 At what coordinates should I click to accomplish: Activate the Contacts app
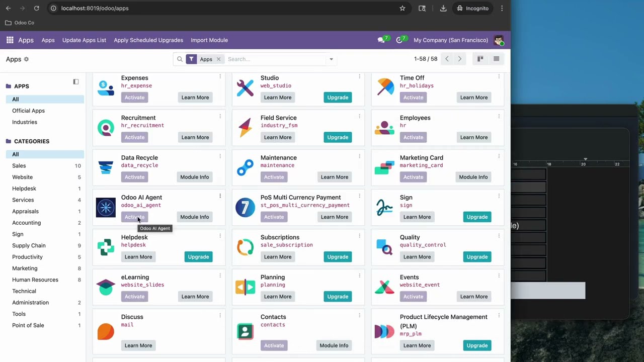point(274,345)
